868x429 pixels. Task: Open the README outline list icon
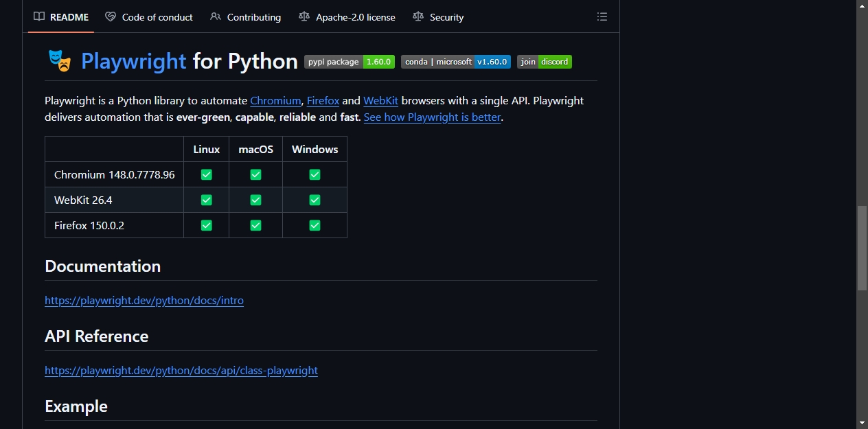[x=602, y=16]
